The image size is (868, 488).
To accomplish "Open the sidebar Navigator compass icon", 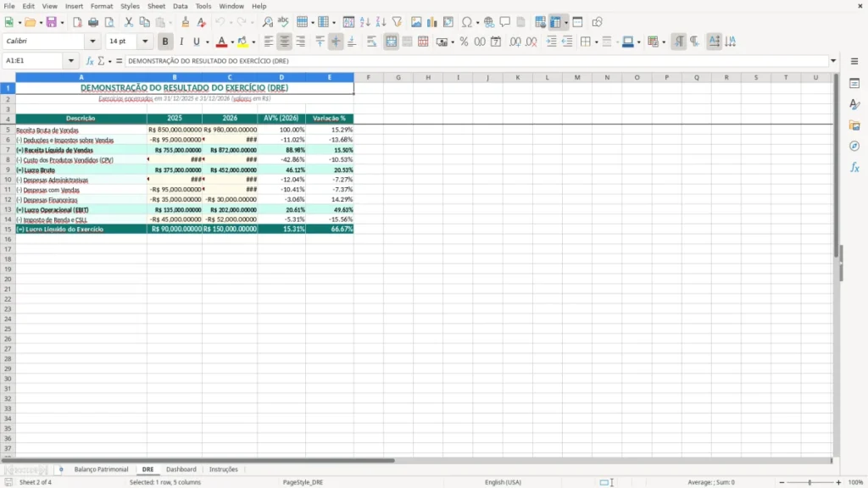I will pyautogui.click(x=854, y=146).
